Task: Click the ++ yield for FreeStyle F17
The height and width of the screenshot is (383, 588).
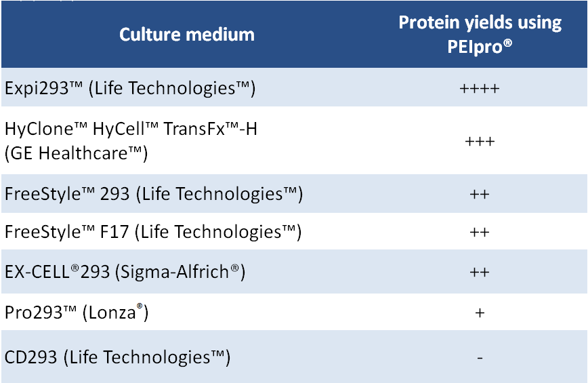Action: (480, 232)
